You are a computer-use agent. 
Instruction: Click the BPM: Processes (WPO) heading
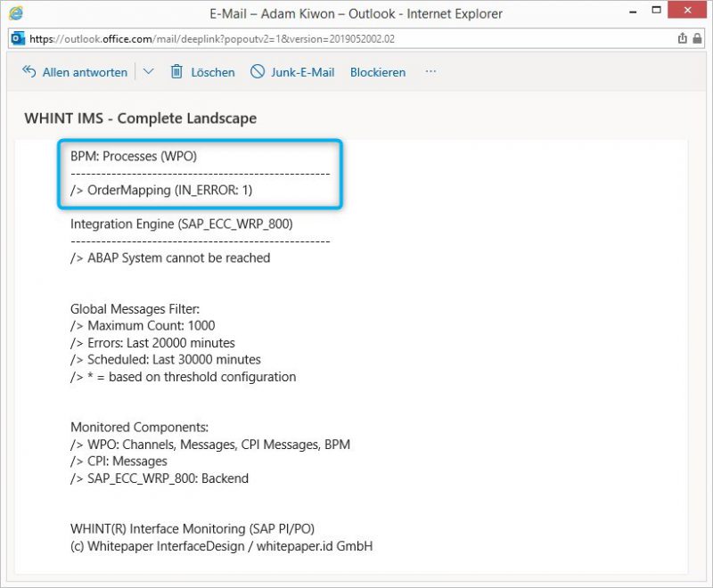click(x=134, y=156)
